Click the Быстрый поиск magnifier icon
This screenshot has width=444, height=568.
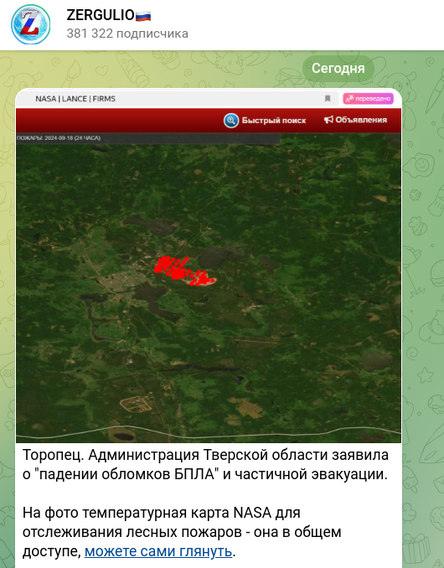click(x=231, y=120)
